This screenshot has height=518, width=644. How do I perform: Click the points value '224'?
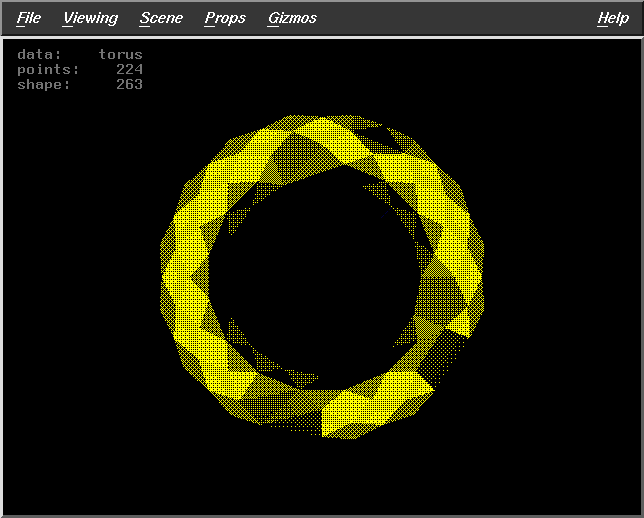point(129,69)
